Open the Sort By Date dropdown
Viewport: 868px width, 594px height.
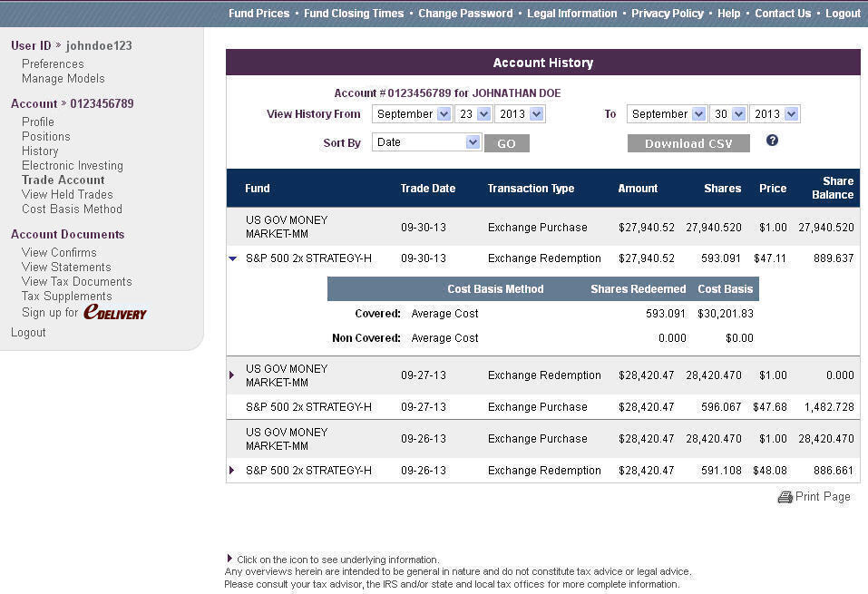[426, 142]
